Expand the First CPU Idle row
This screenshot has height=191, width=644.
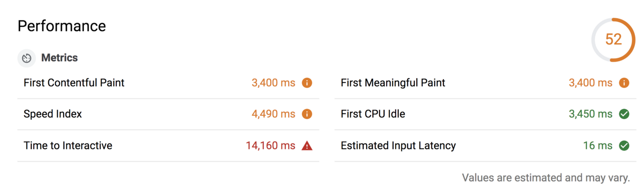(485, 114)
